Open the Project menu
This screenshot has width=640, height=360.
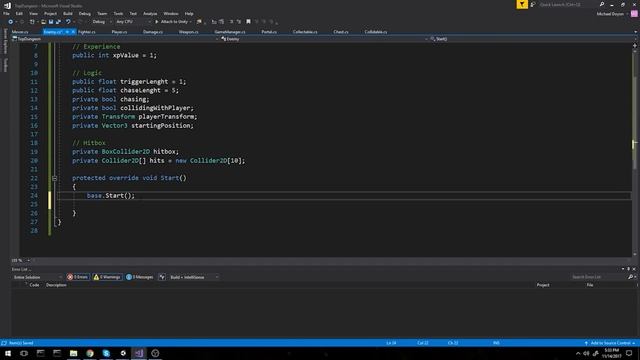click(x=51, y=13)
